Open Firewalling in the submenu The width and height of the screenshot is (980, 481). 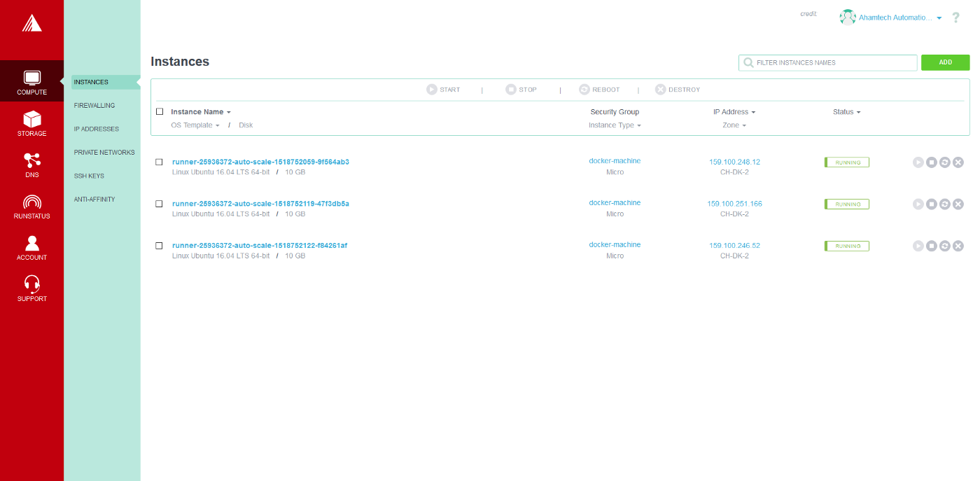click(x=94, y=106)
